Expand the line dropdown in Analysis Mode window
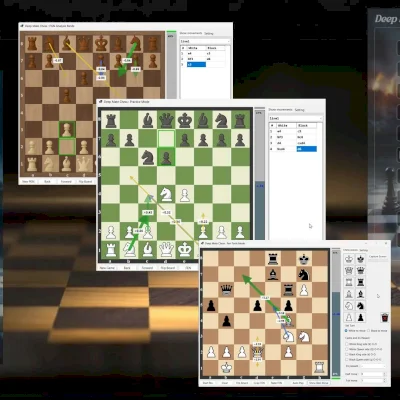 tap(205, 41)
